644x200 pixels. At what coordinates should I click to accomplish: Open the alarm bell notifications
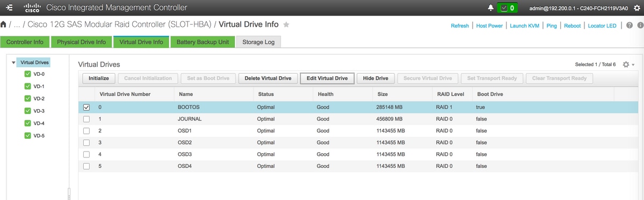point(490,8)
